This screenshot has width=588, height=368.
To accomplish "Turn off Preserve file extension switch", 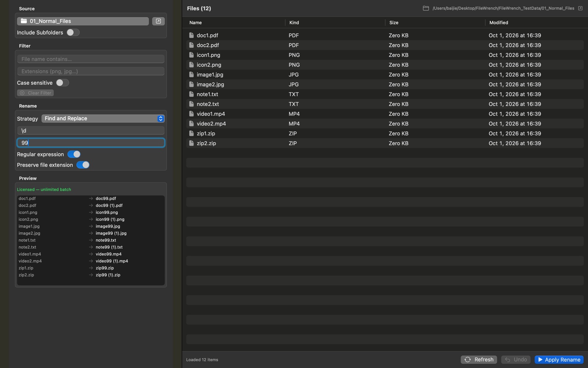I will tap(83, 165).
